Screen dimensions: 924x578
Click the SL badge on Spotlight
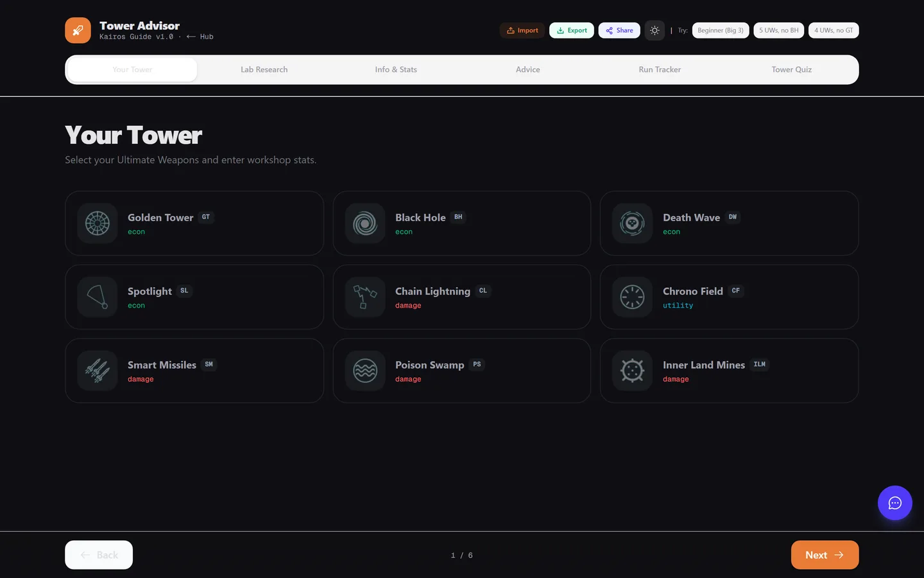(x=184, y=291)
